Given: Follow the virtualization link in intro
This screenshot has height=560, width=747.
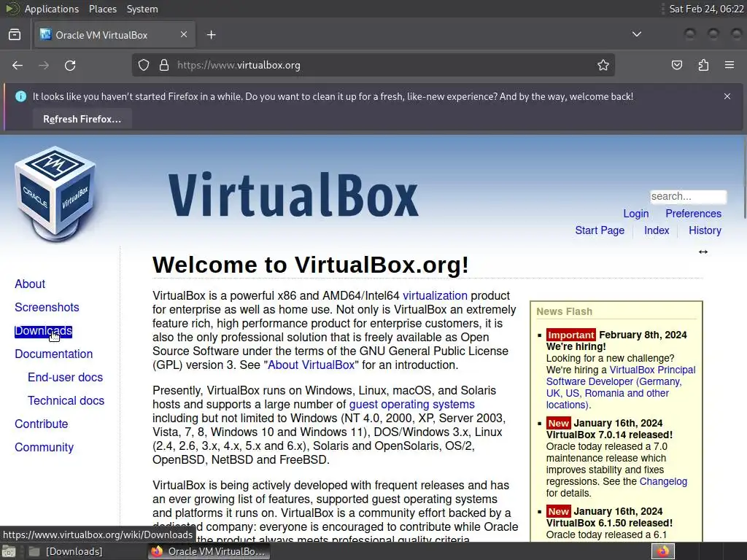Looking at the screenshot, I should [435, 296].
